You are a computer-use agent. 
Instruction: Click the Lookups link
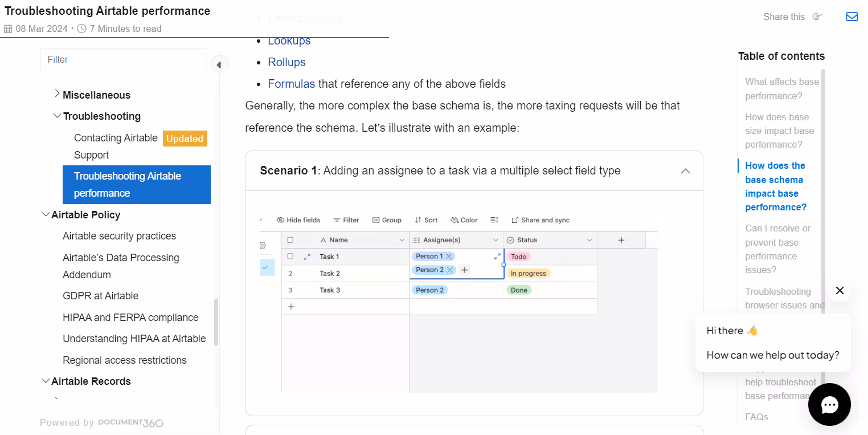tap(289, 40)
